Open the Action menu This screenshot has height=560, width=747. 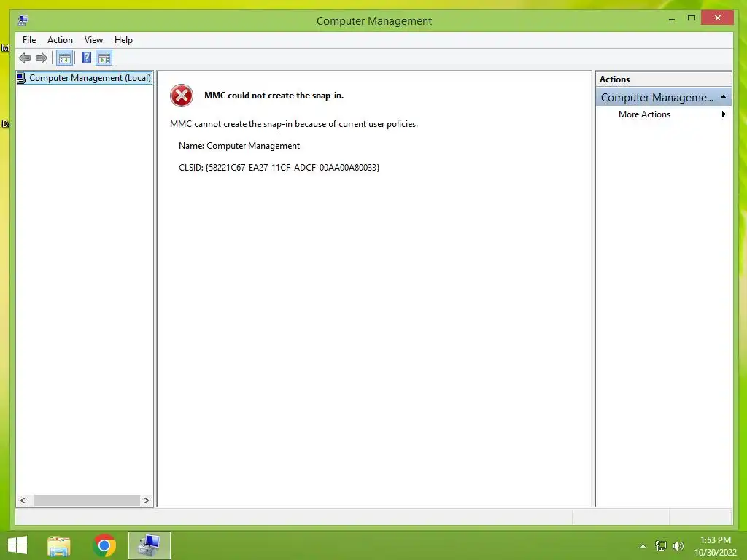click(x=60, y=40)
